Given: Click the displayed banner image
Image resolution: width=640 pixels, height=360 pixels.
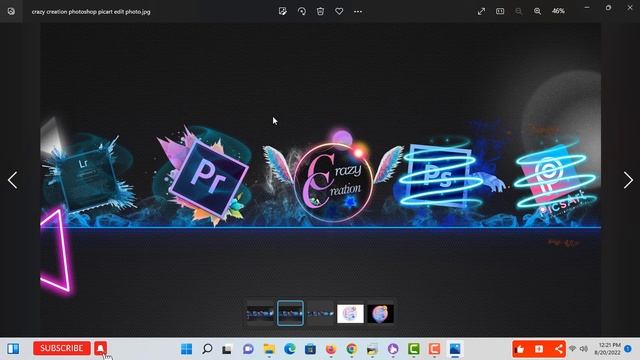Looking at the screenshot, I should click(x=320, y=180).
